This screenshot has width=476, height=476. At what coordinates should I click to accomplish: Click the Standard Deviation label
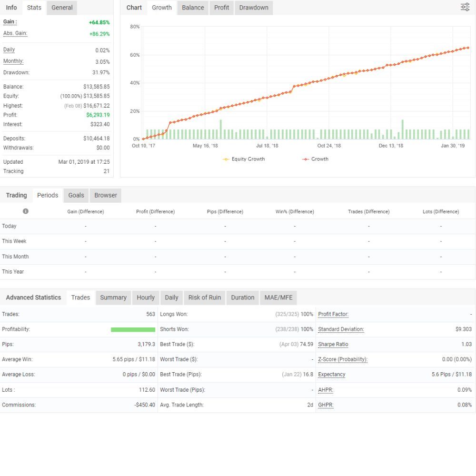pyautogui.click(x=341, y=329)
